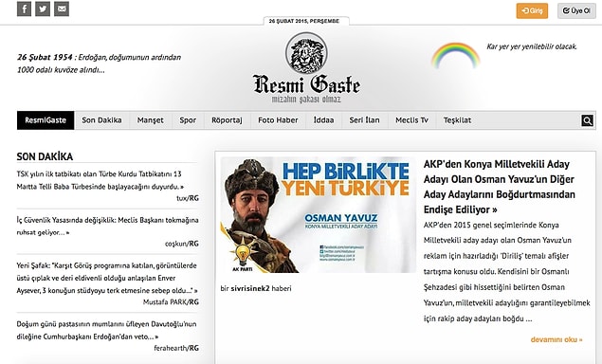Click the orange Giriş button
The height and width of the screenshot is (364, 602).
532,10
